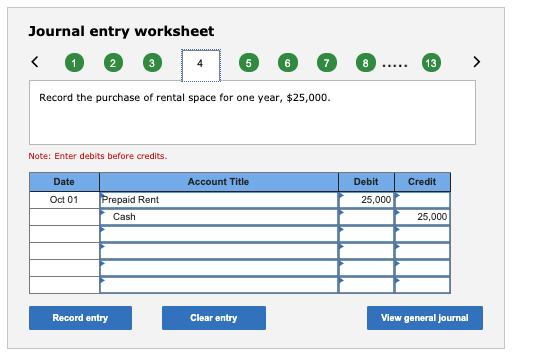Click the Credit column header
This screenshot has width=548, height=361.
[422, 182]
